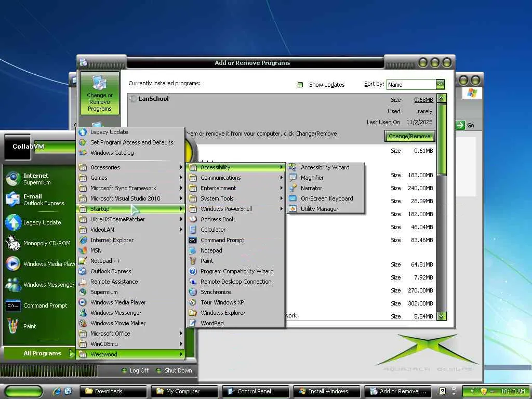Open Address Book in Accessories
Image resolution: width=532 pixels, height=399 pixels.
(x=236, y=219)
